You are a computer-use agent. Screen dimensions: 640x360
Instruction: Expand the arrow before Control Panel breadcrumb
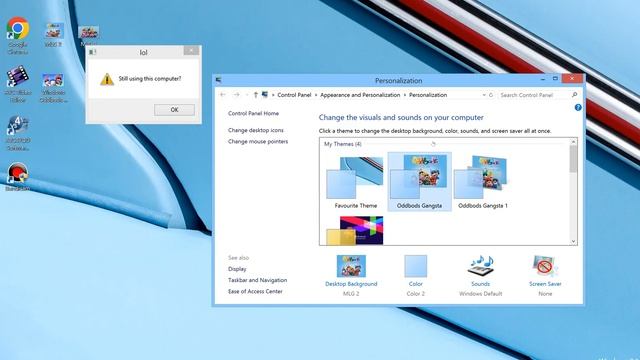click(x=273, y=95)
